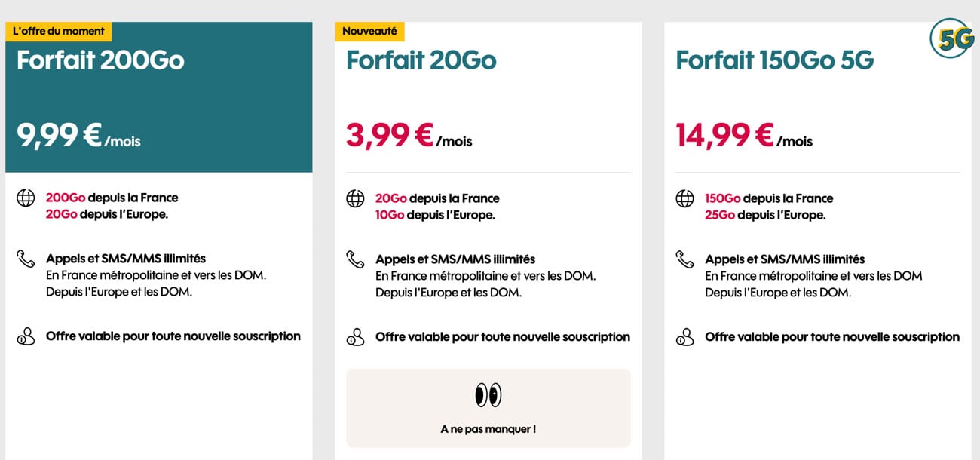Click the globe icon in Forfait 20Go card
980x460 pixels.
click(355, 198)
